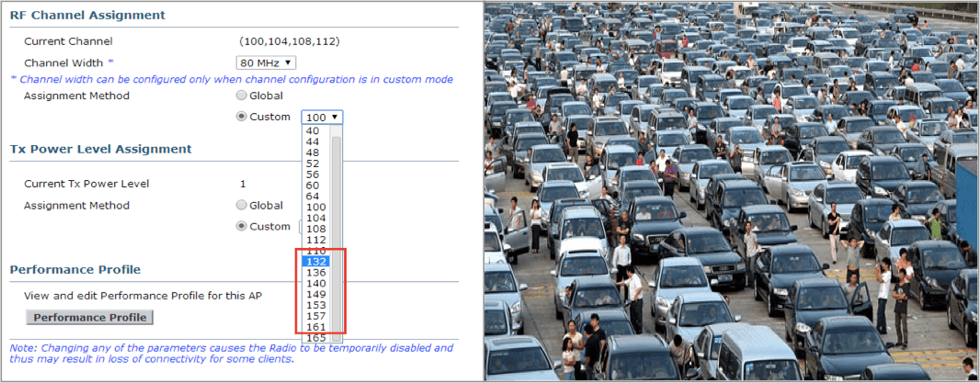This screenshot has height=383, width=980.
Task: Choose channel 104 in the list
Action: pyautogui.click(x=316, y=218)
